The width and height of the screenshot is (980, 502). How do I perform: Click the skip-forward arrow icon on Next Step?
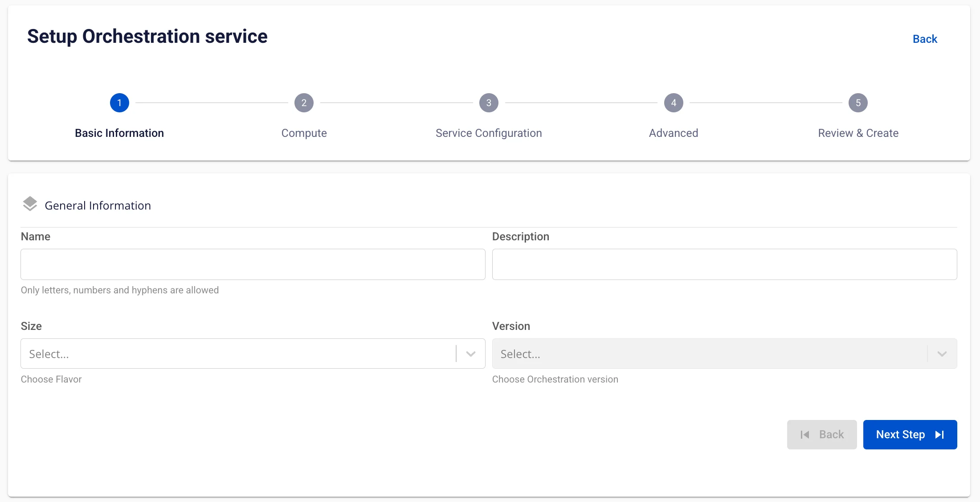(x=939, y=435)
